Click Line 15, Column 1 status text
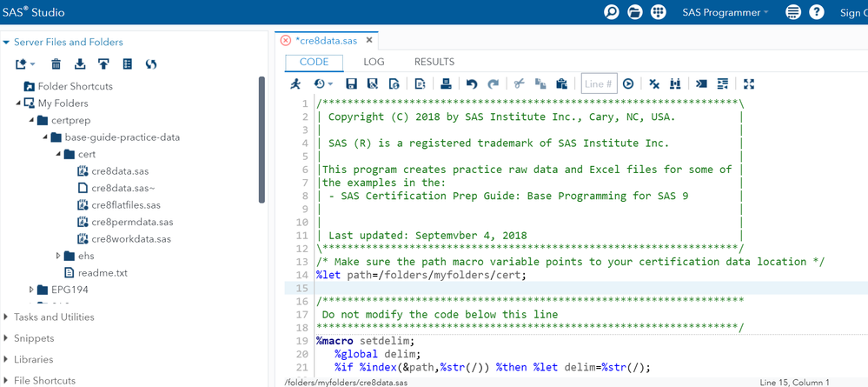The height and width of the screenshot is (387, 868). click(x=794, y=383)
